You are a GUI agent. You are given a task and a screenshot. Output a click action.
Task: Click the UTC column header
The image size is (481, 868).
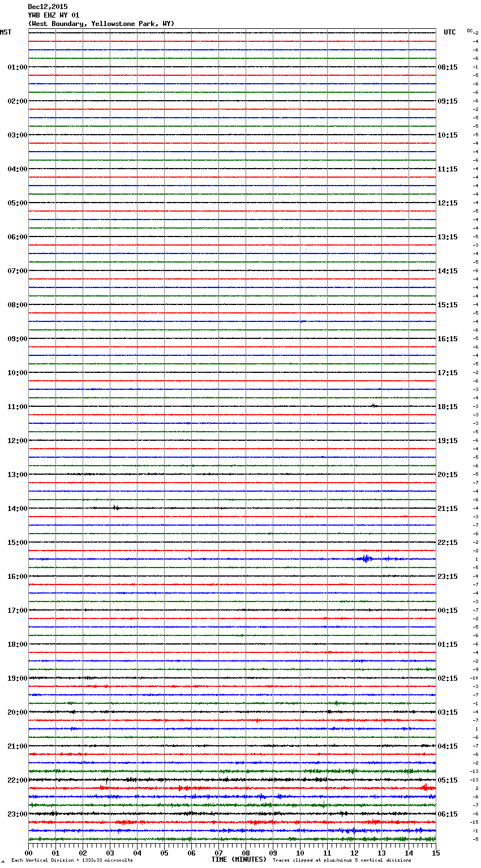(450, 32)
